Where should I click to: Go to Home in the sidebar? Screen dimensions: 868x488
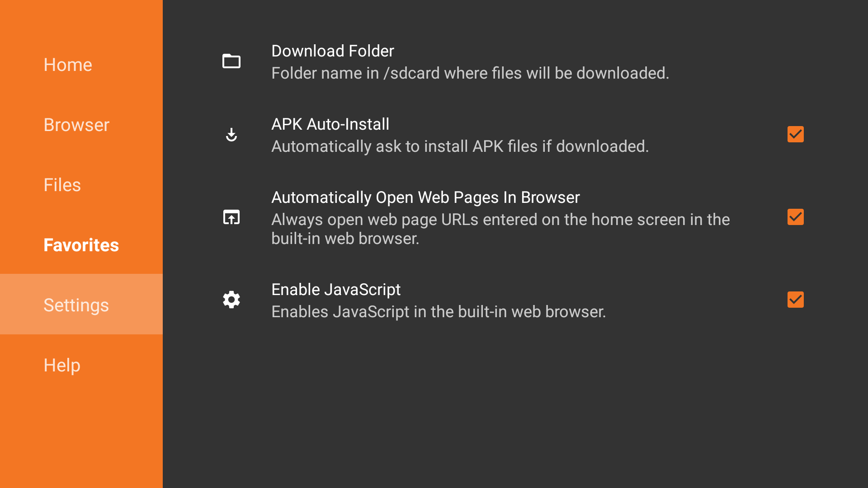tap(68, 65)
